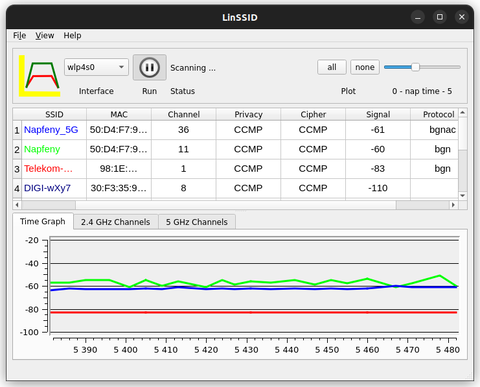Screen dimensions: 480x387
Task: Open the View menu
Action: (x=45, y=35)
